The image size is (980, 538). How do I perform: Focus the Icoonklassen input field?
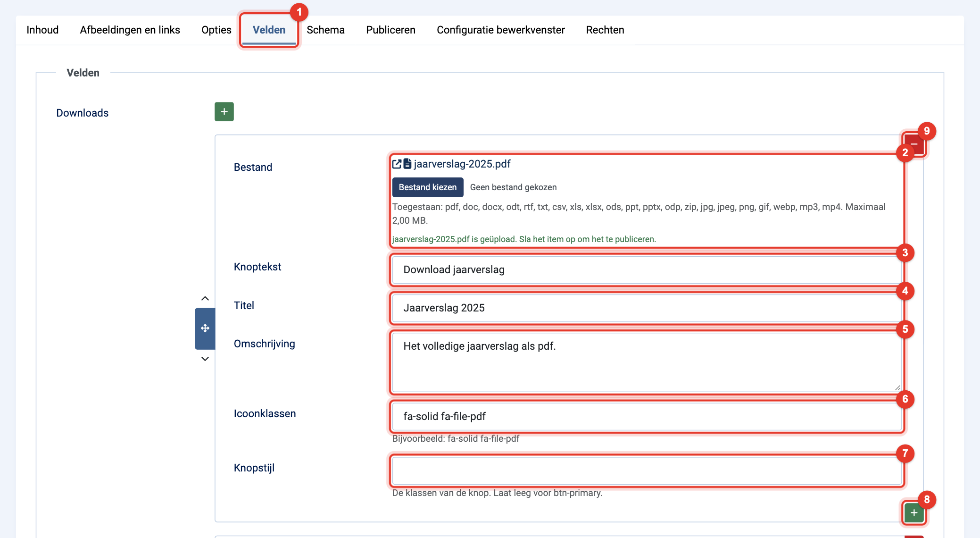point(647,417)
